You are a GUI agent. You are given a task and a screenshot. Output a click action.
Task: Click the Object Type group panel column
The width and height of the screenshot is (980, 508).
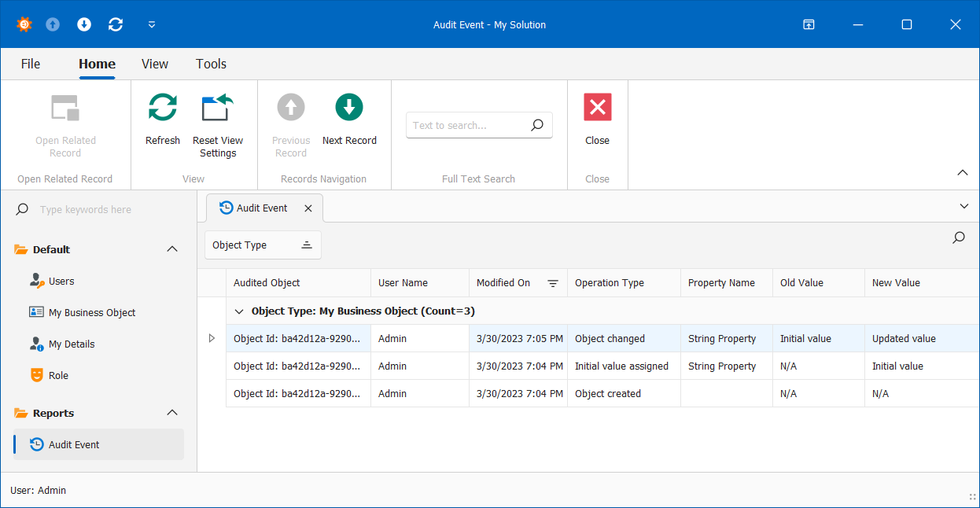263,245
